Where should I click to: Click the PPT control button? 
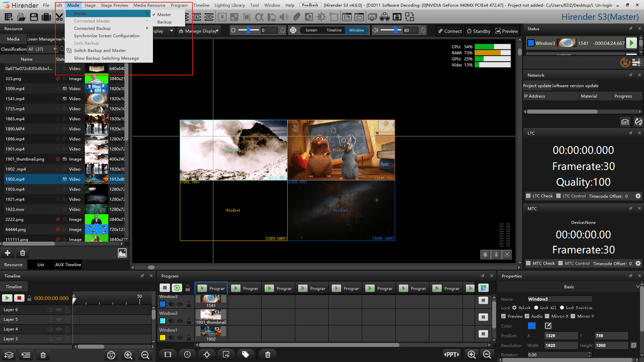(x=451, y=354)
